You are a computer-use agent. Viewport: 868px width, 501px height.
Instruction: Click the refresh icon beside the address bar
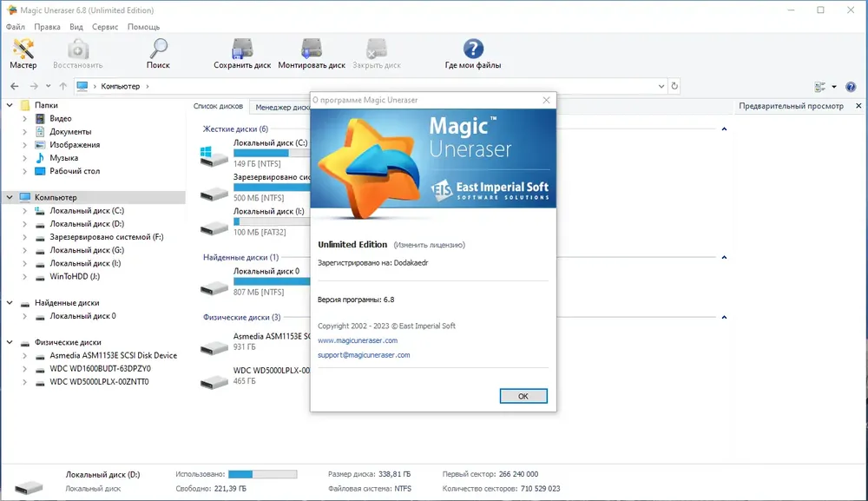tap(674, 86)
